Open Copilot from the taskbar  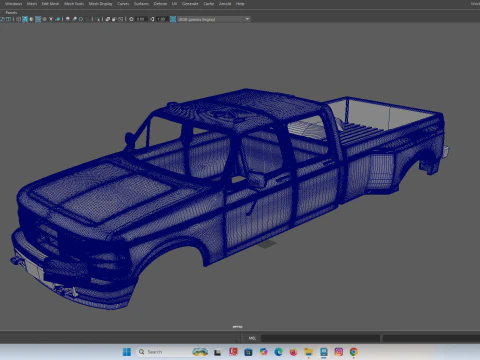(x=263, y=352)
